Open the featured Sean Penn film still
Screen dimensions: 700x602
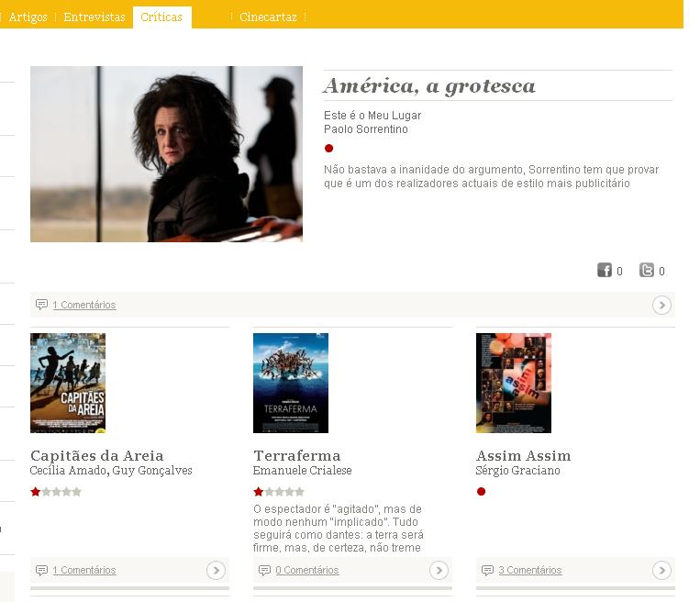pyautogui.click(x=167, y=154)
